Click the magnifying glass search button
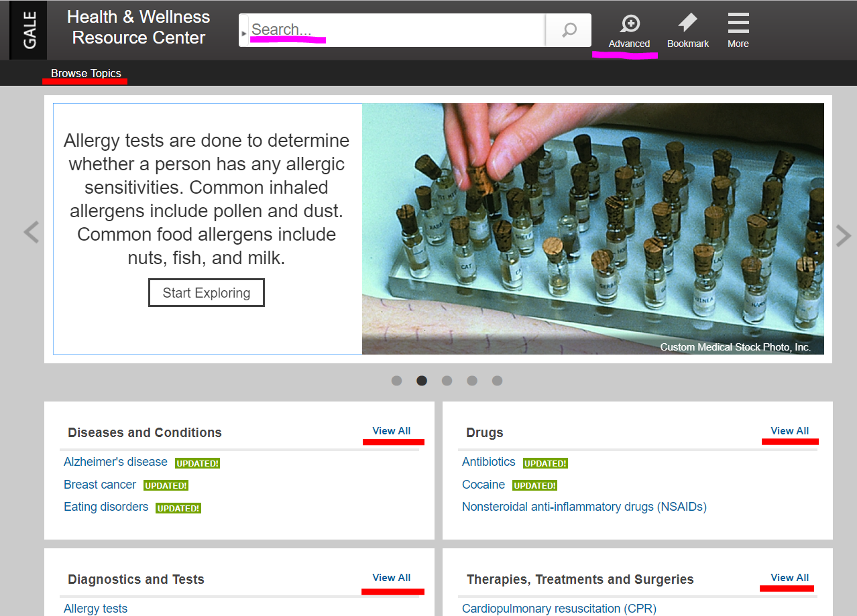This screenshot has width=857, height=616. point(569,30)
